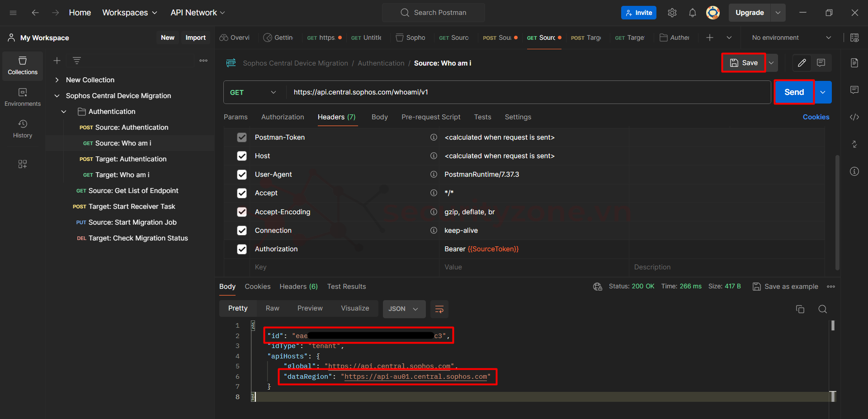The image size is (868, 419).
Task: Switch to the Params tab
Action: tap(236, 117)
